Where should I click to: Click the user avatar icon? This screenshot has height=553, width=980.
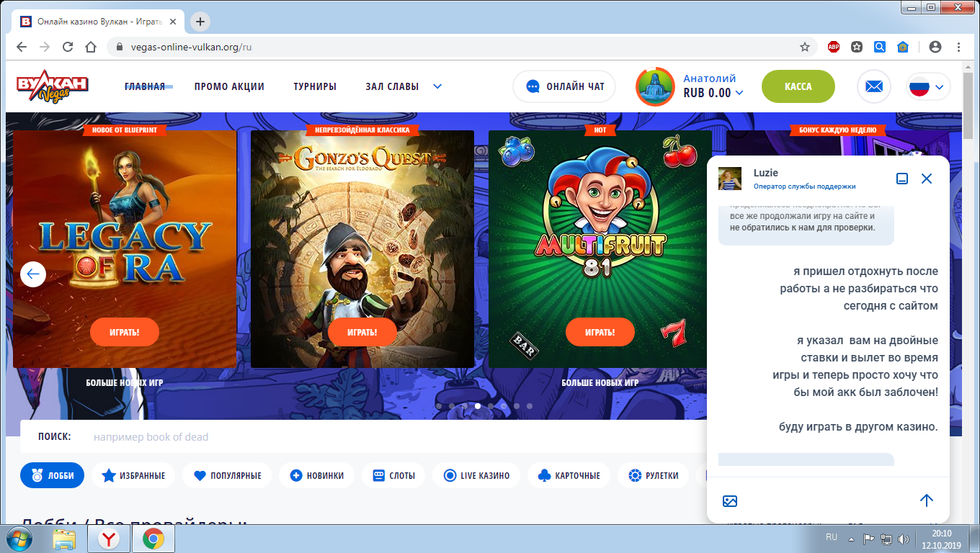(x=655, y=86)
